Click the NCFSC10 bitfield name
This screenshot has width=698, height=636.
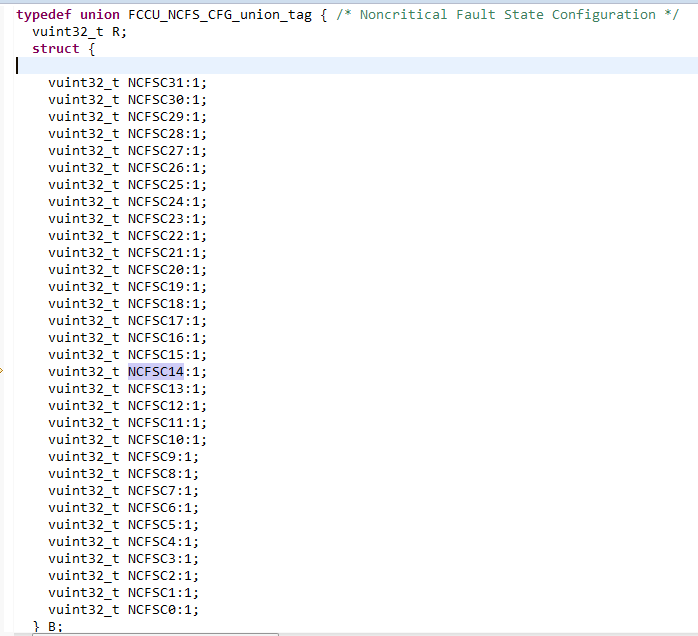tap(156, 440)
